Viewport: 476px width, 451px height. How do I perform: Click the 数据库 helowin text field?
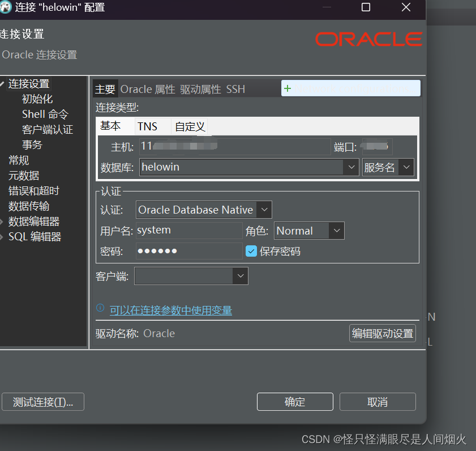pos(241,167)
